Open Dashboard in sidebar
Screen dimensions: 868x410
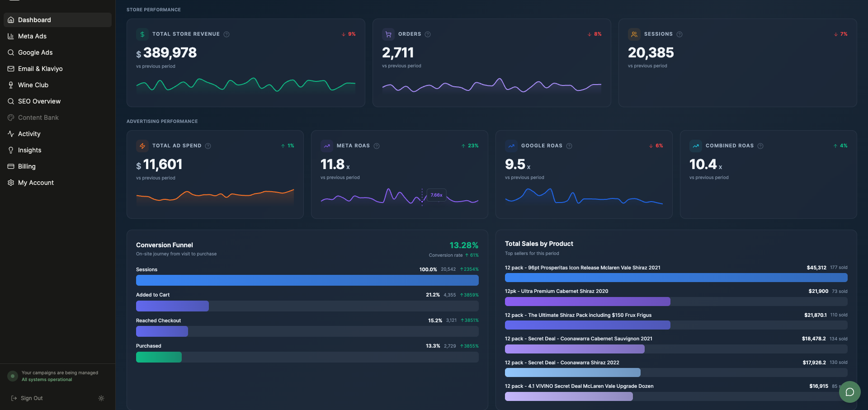(57, 20)
